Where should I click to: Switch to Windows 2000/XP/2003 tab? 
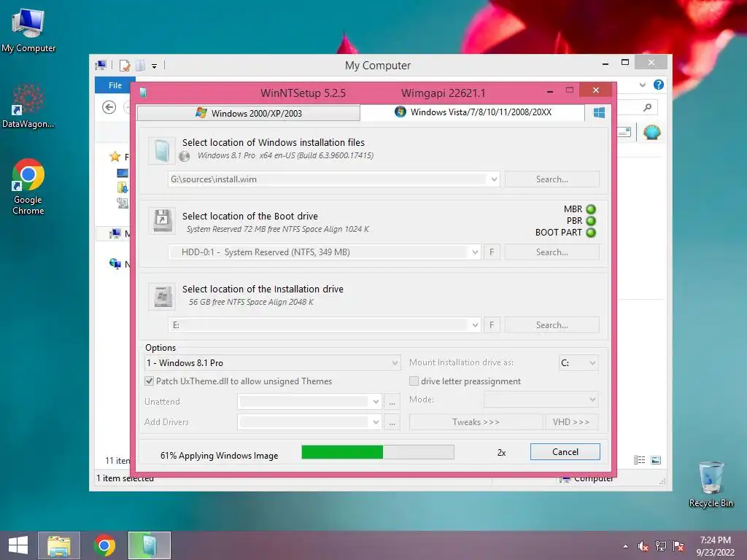click(x=249, y=113)
